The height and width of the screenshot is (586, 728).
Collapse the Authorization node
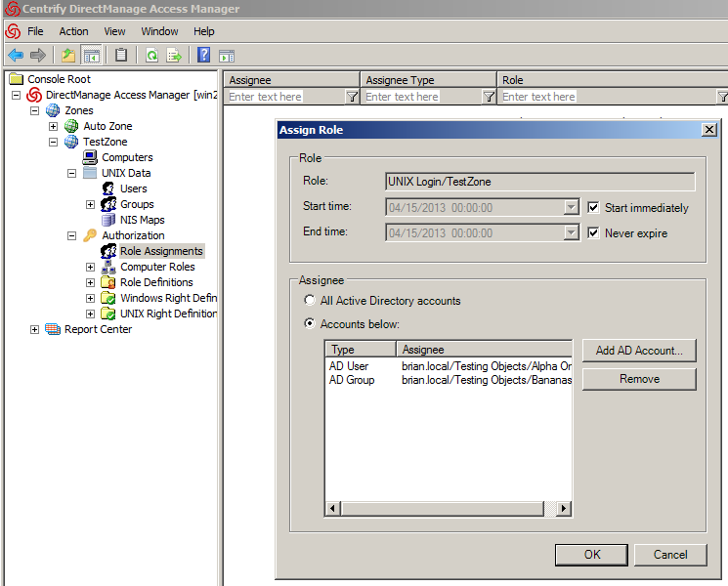coord(72,235)
